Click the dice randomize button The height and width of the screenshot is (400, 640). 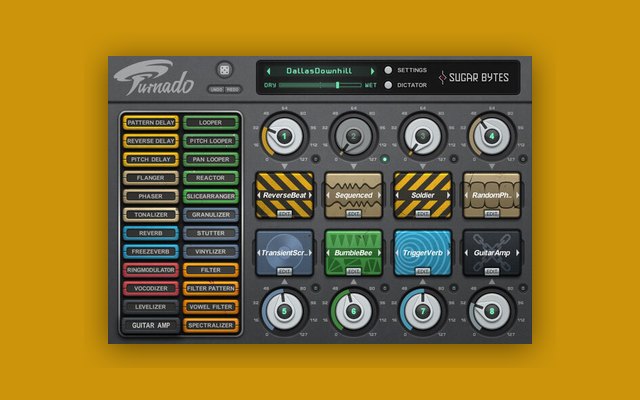coord(224,70)
